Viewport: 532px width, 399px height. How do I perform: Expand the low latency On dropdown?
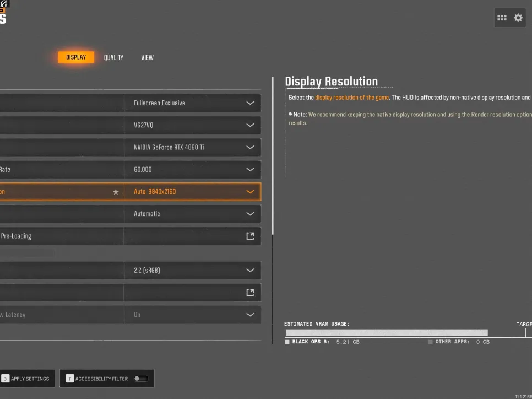pos(250,315)
